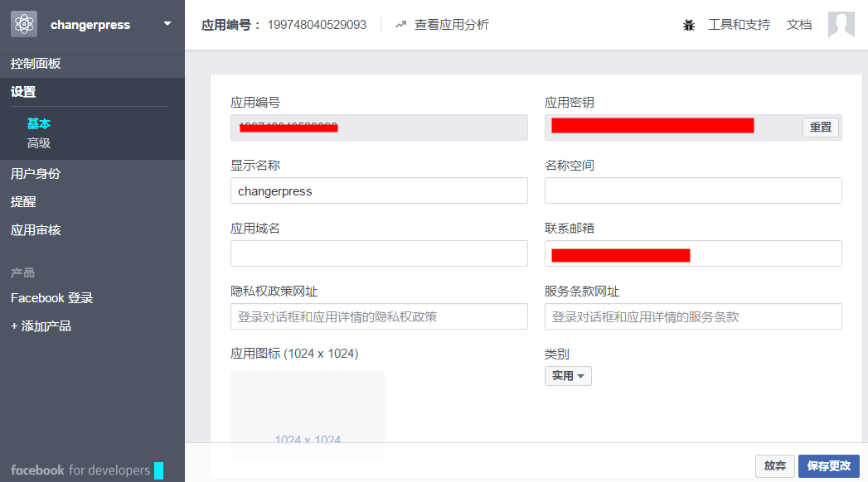Click the 放弃 button
868x482 pixels.
click(775, 466)
